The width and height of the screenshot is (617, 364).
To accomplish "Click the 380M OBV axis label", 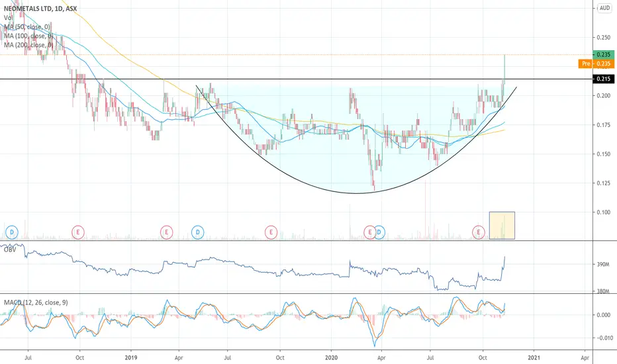I will pos(603,291).
